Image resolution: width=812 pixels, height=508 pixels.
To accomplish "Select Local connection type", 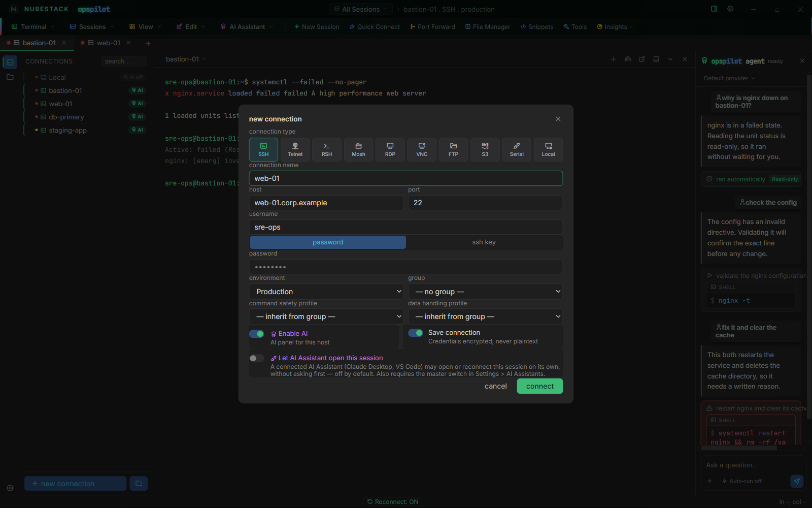I will 549,149.
